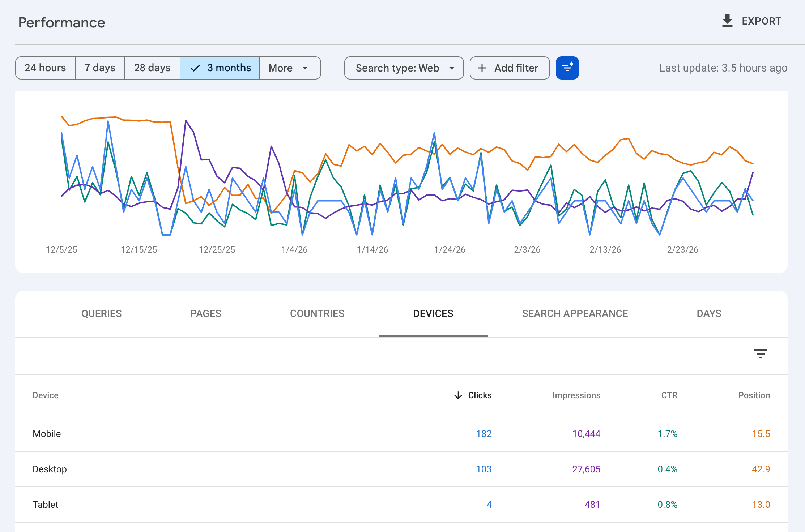This screenshot has height=532, width=805.
Task: Sort table by Impressions column
Action: pos(576,395)
